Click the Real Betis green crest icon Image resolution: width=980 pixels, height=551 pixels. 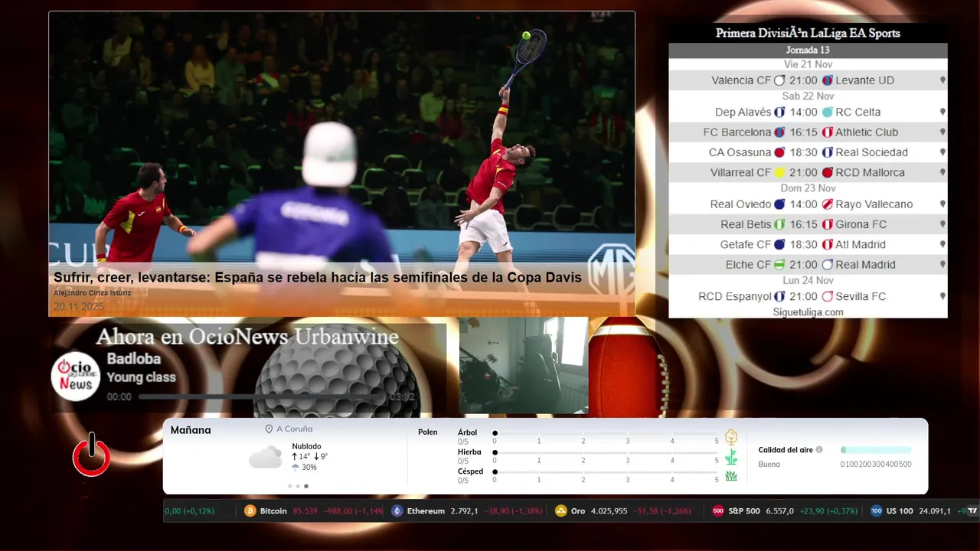point(779,225)
